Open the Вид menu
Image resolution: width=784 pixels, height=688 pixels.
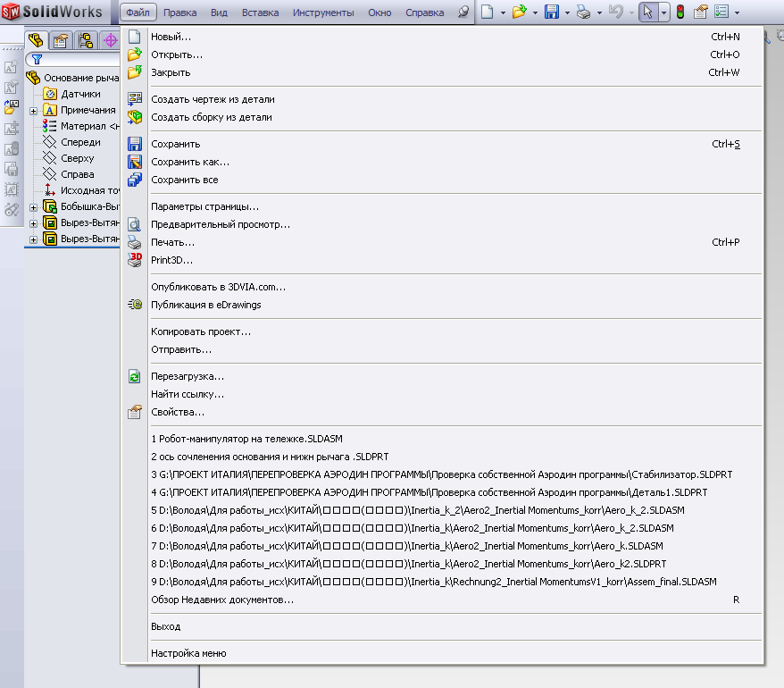(x=219, y=13)
